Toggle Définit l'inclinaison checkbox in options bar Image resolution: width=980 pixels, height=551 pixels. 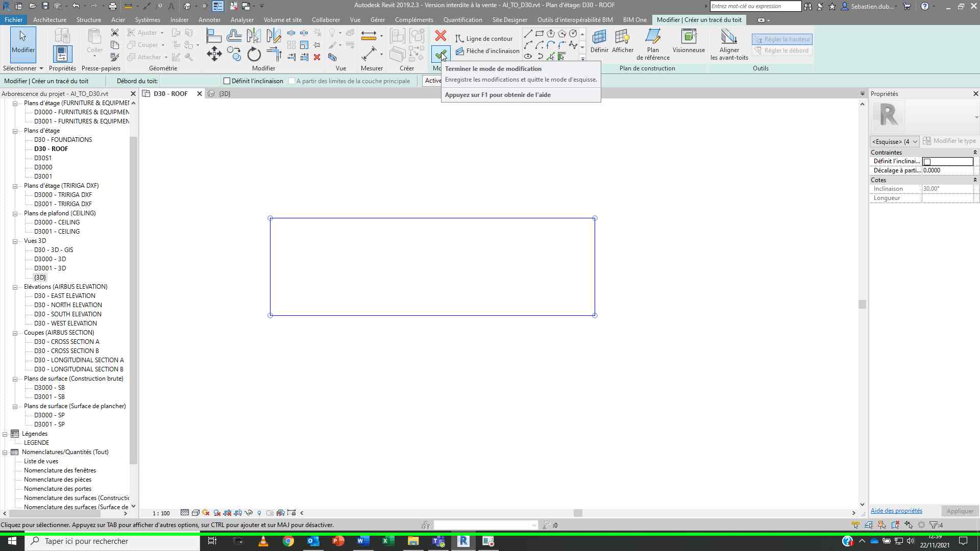(227, 81)
